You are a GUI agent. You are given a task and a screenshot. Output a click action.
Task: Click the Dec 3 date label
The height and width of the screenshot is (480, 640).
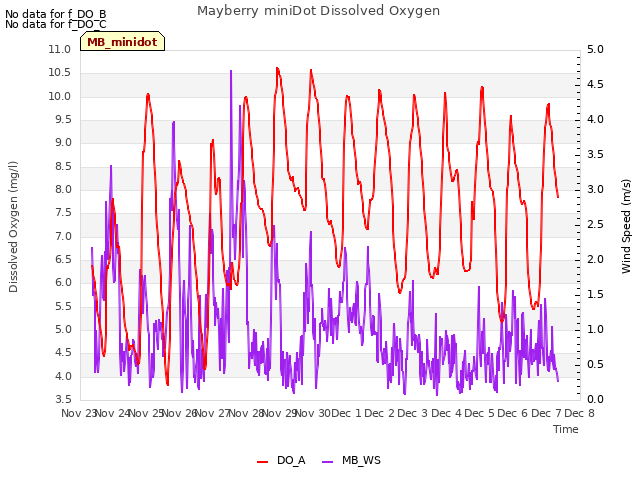click(413, 413)
